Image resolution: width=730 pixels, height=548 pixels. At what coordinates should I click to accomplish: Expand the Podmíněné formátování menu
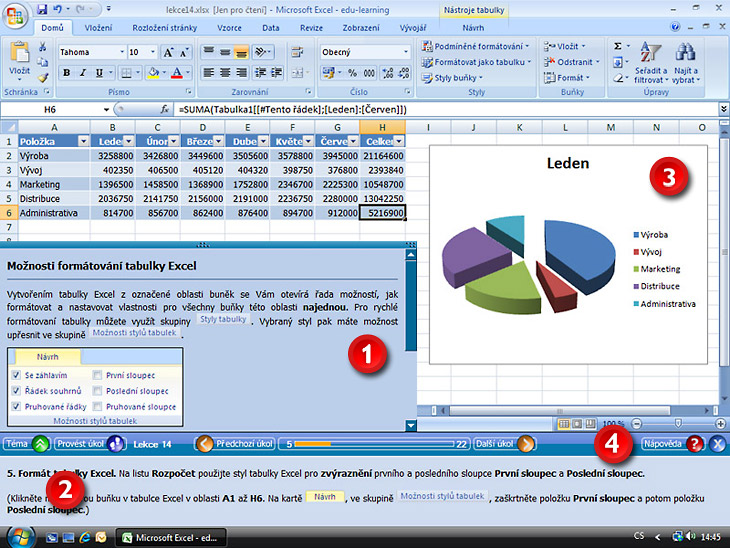(x=478, y=46)
